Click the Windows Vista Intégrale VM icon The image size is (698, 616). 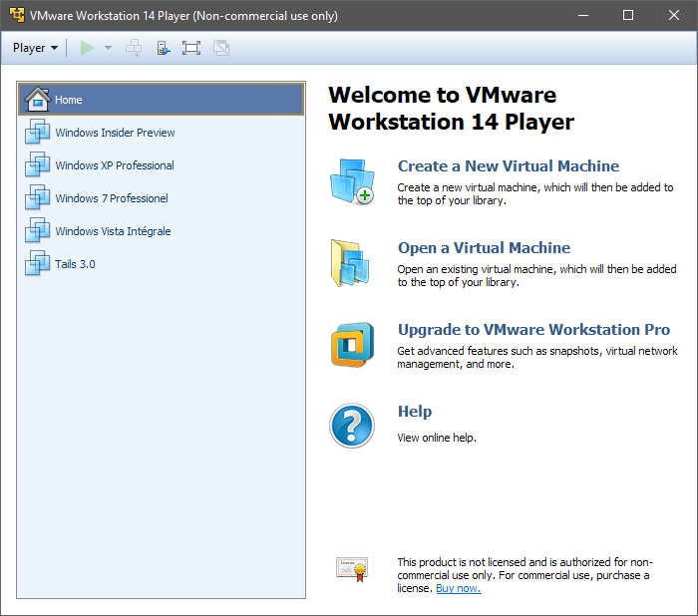point(38,230)
